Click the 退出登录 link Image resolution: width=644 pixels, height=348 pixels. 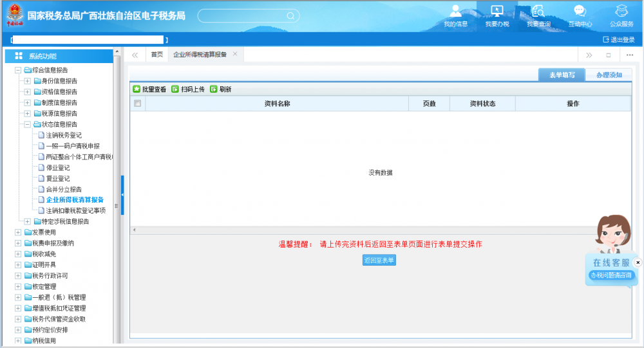(618, 40)
